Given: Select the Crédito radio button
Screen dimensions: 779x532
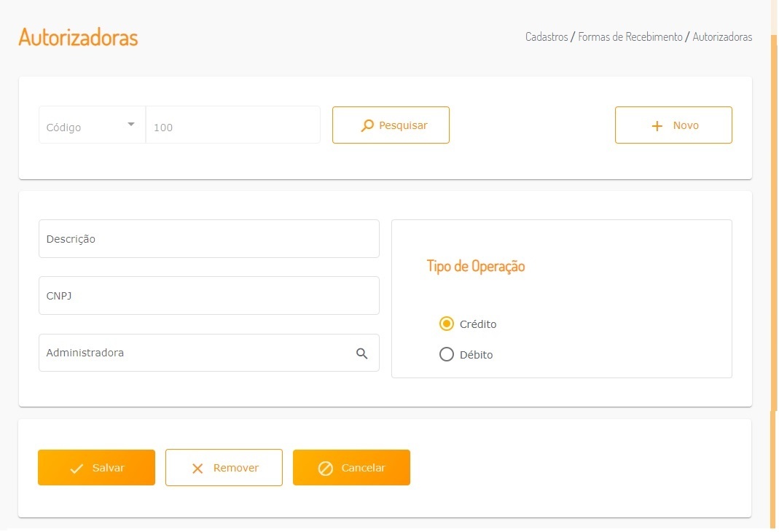Looking at the screenshot, I should point(447,324).
